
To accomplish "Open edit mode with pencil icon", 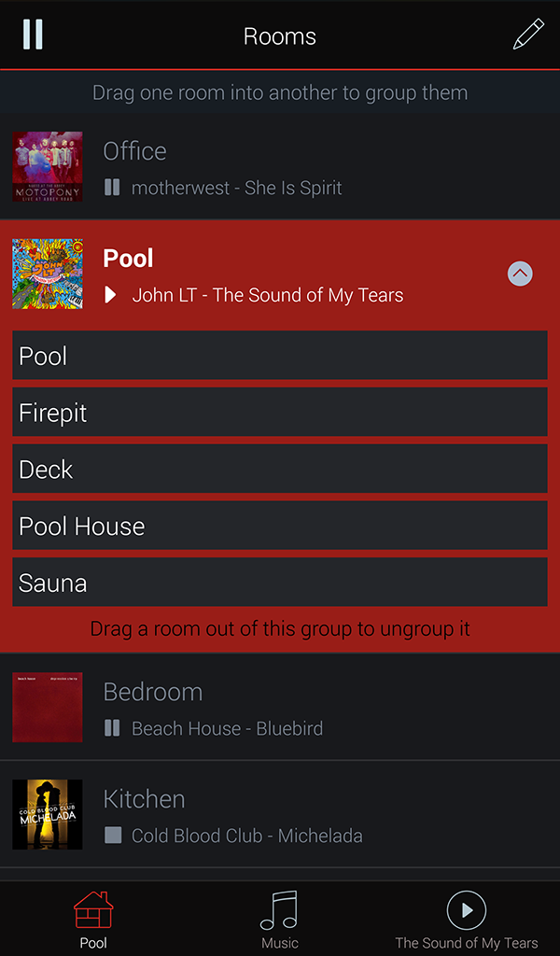I will [528, 35].
